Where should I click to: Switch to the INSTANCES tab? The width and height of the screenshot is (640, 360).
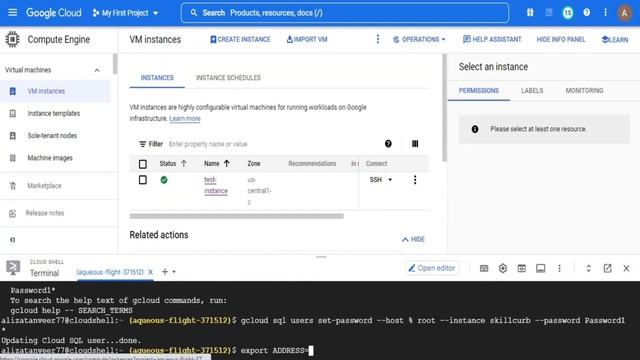pos(157,78)
